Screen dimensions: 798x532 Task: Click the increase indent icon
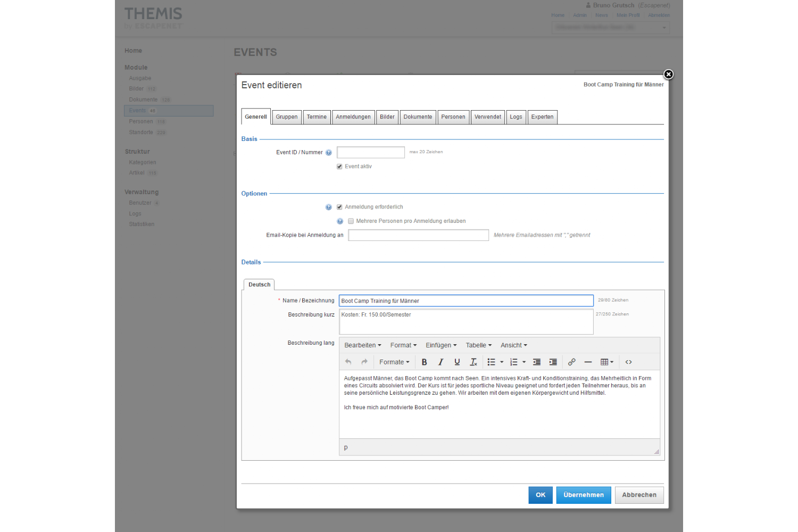pyautogui.click(x=553, y=362)
